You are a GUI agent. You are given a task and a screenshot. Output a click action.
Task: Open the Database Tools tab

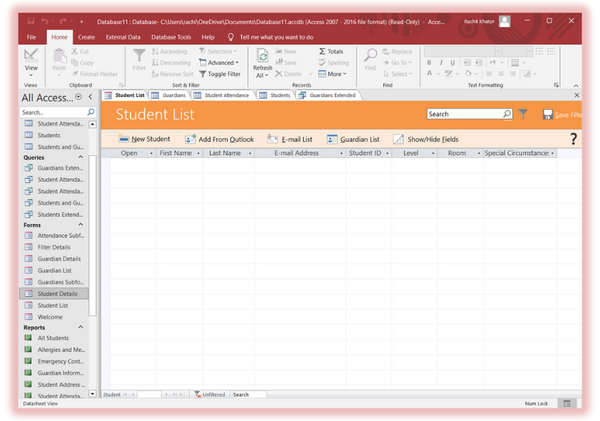coord(171,37)
